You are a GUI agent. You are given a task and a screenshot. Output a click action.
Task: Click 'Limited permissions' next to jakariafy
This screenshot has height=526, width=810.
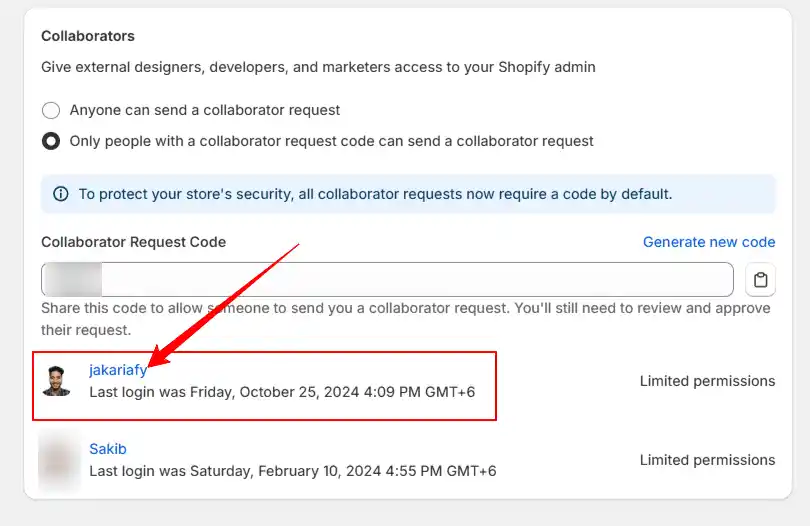tap(707, 381)
